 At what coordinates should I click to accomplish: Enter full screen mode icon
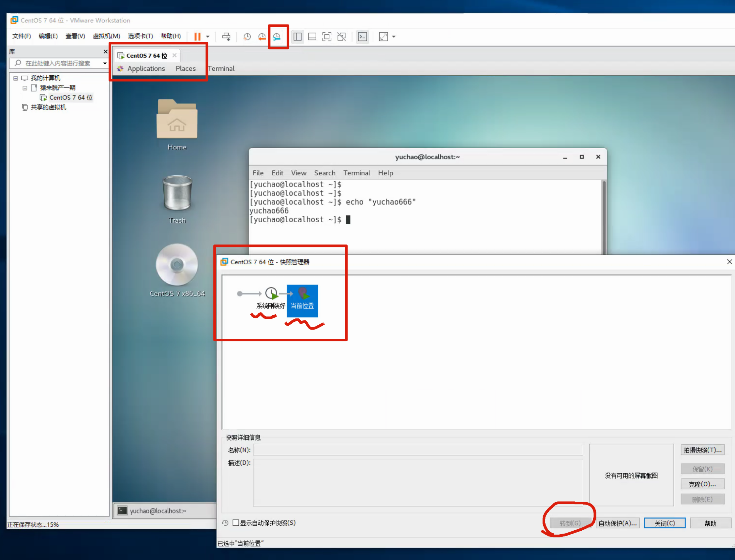pos(327,37)
